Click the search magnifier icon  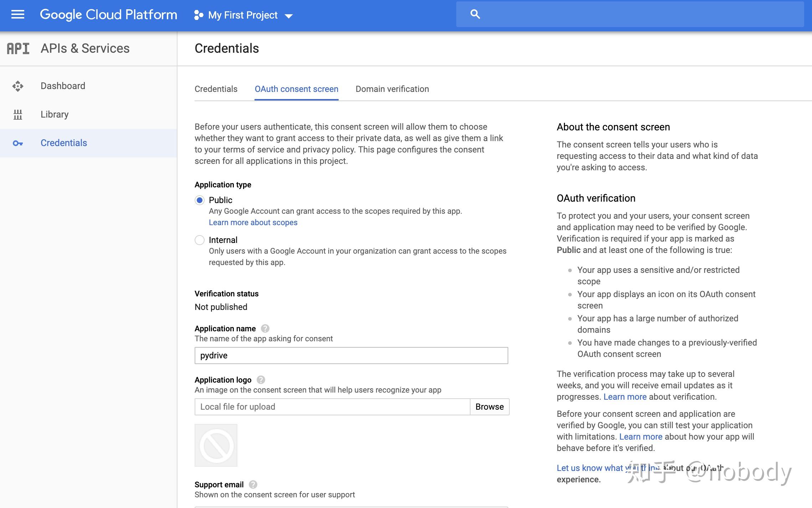(x=475, y=14)
